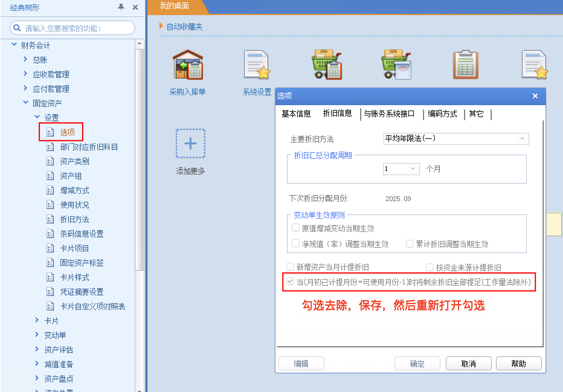Expand the 卡片 node
Image resolution: width=563 pixels, height=392 pixels.
(37, 320)
